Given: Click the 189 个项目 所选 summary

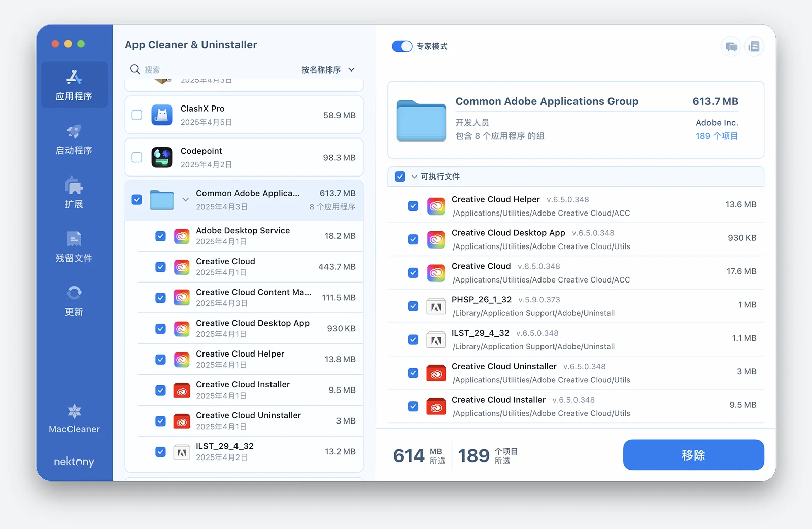Looking at the screenshot, I should tap(488, 455).
